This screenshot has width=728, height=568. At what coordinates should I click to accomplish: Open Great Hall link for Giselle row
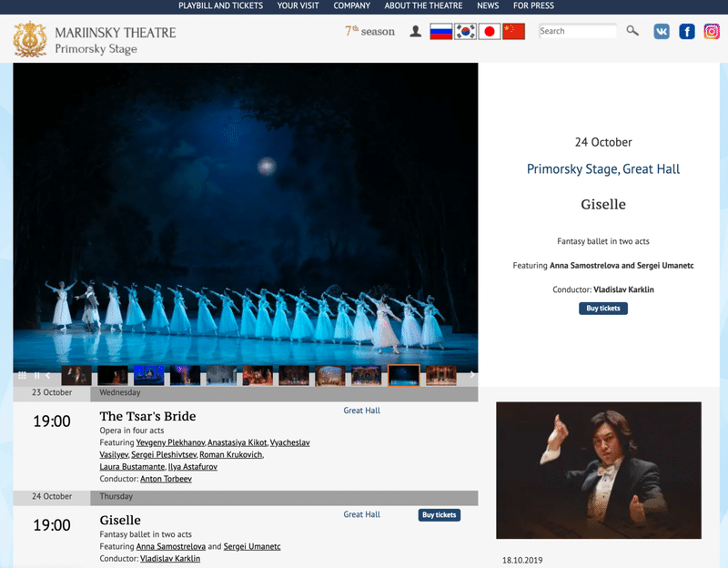click(361, 514)
